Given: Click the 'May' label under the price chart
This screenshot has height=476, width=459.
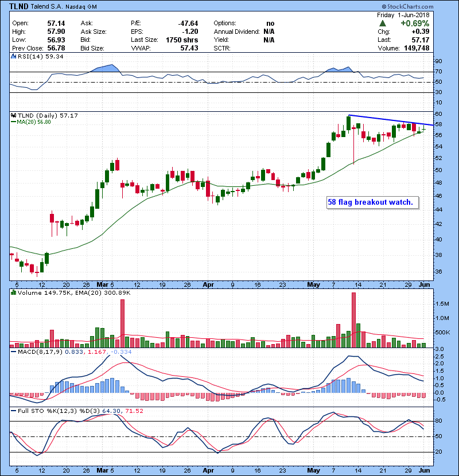Looking at the screenshot, I should click(313, 285).
